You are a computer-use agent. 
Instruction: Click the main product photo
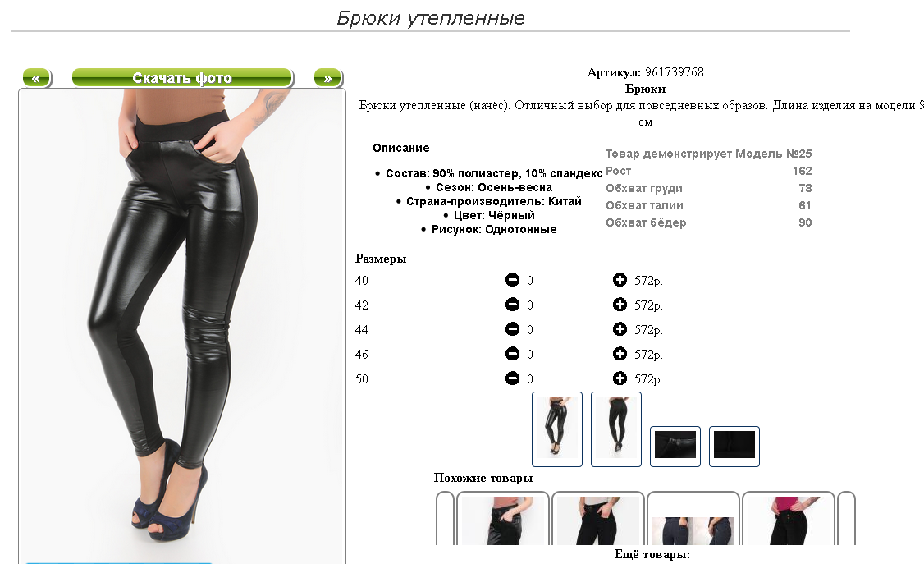[182, 325]
